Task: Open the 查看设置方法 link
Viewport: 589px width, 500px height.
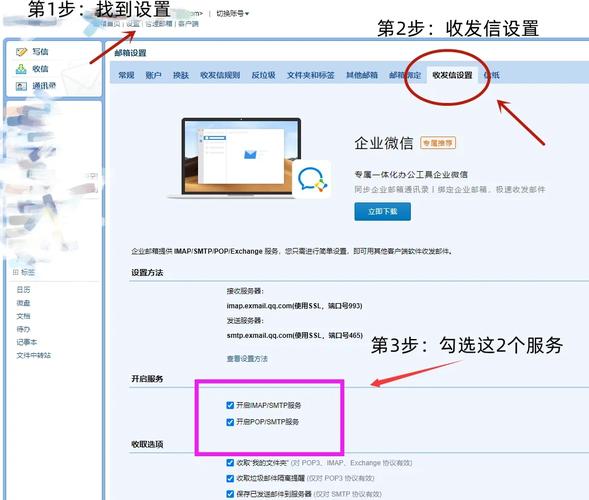Action: [x=247, y=359]
